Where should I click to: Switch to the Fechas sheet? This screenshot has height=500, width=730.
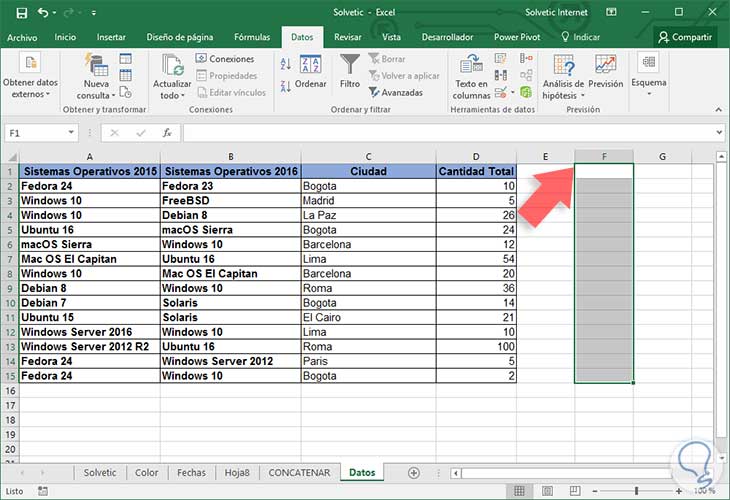[191, 473]
